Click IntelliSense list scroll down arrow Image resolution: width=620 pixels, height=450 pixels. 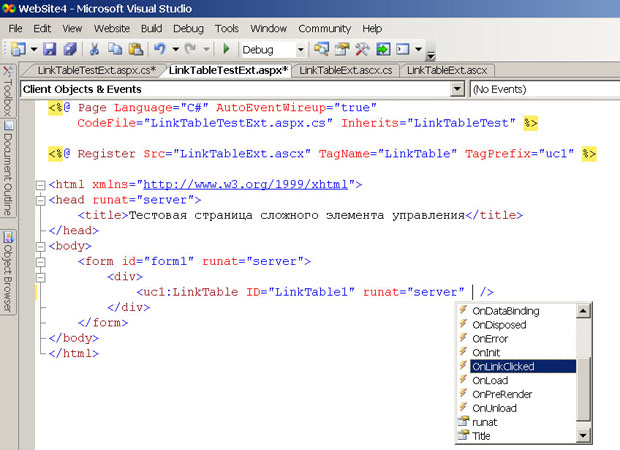point(583,436)
